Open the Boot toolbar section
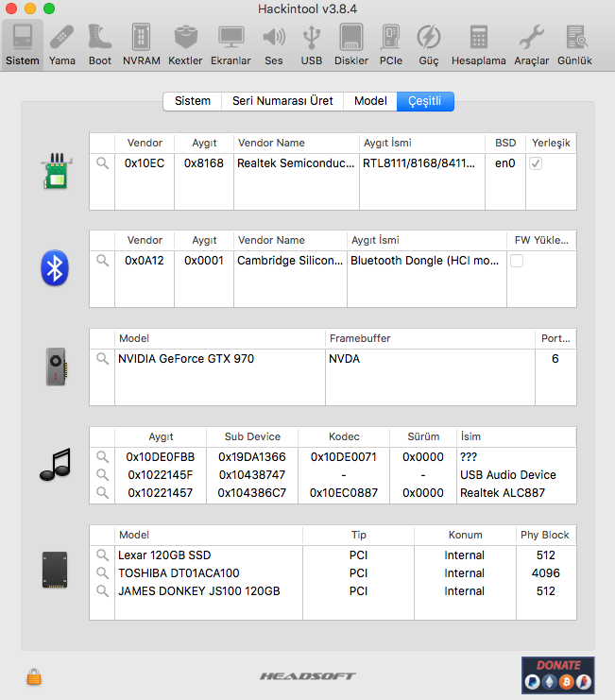The height and width of the screenshot is (700, 615). click(x=100, y=44)
